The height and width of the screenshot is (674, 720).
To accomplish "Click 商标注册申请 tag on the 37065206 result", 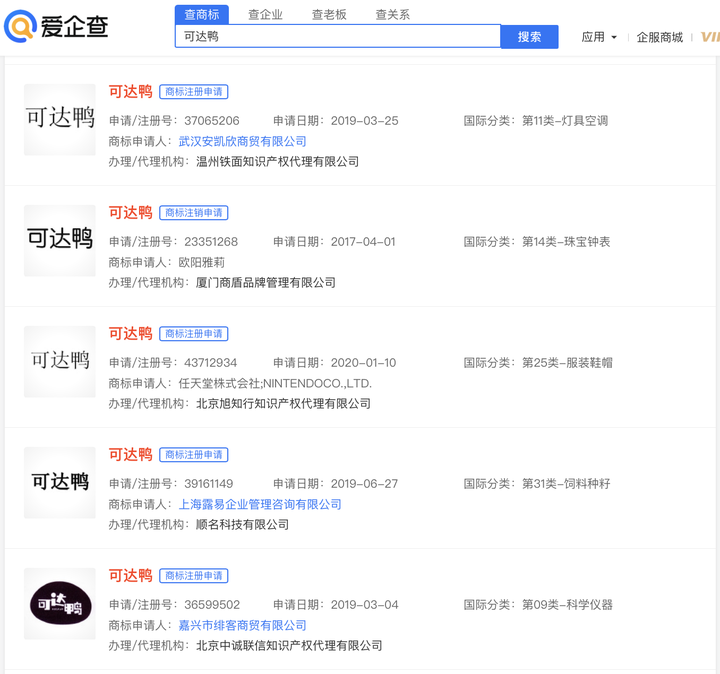I will coord(194,92).
